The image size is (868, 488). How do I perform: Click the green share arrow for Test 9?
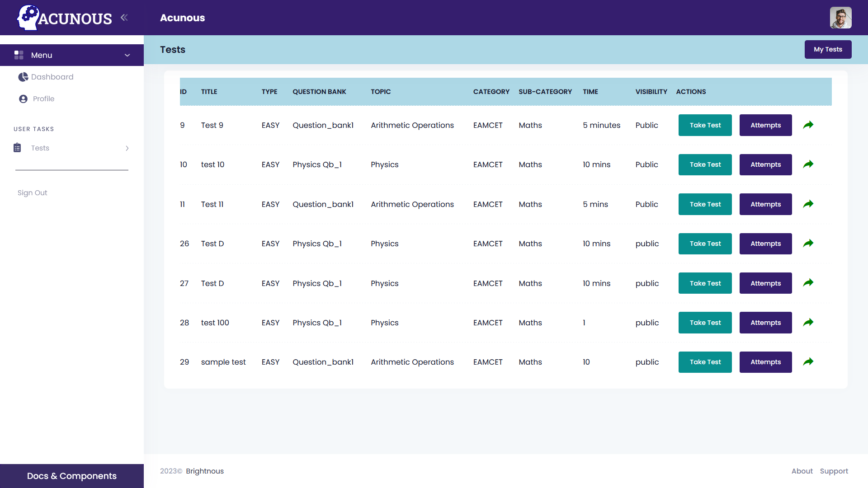808,125
